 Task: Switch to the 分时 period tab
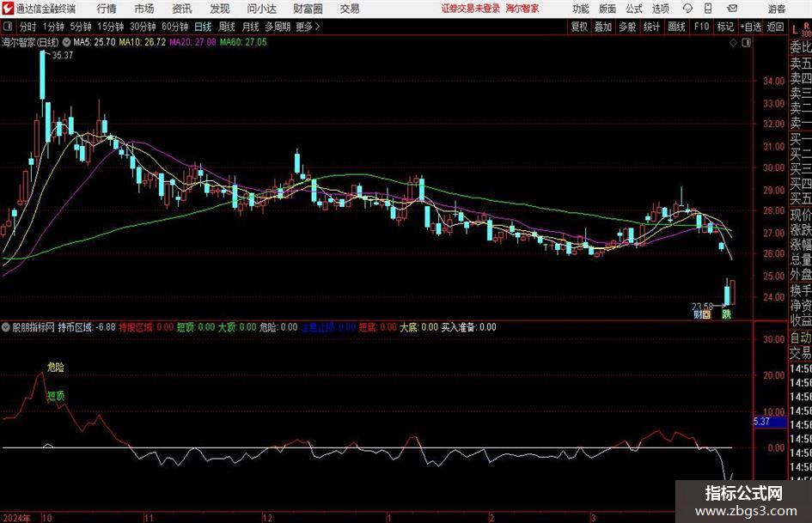[27, 27]
